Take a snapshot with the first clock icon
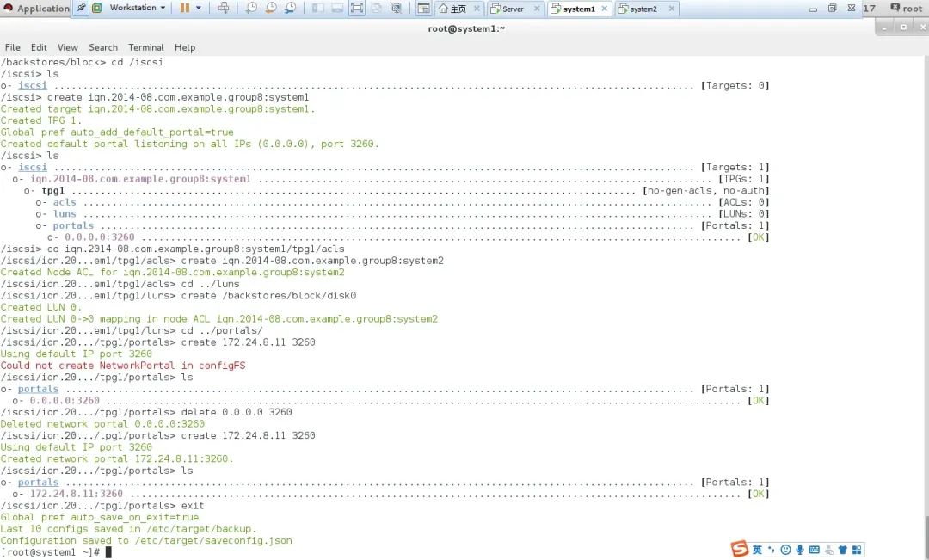 (x=251, y=8)
